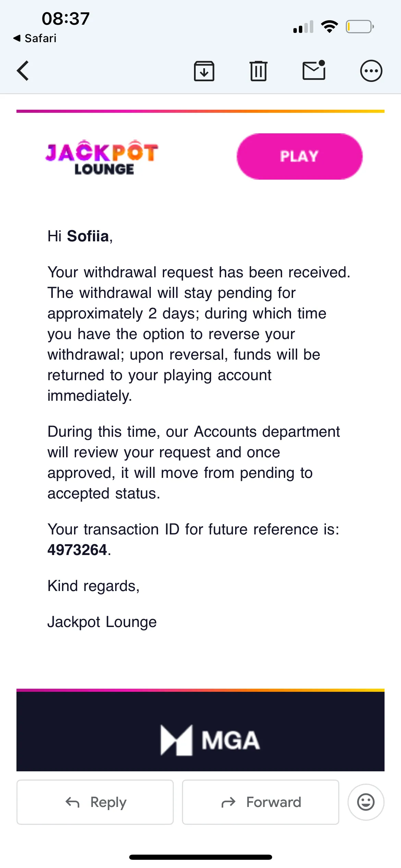Delete the email with the trash icon
The height and width of the screenshot is (868, 401).
pyautogui.click(x=258, y=71)
